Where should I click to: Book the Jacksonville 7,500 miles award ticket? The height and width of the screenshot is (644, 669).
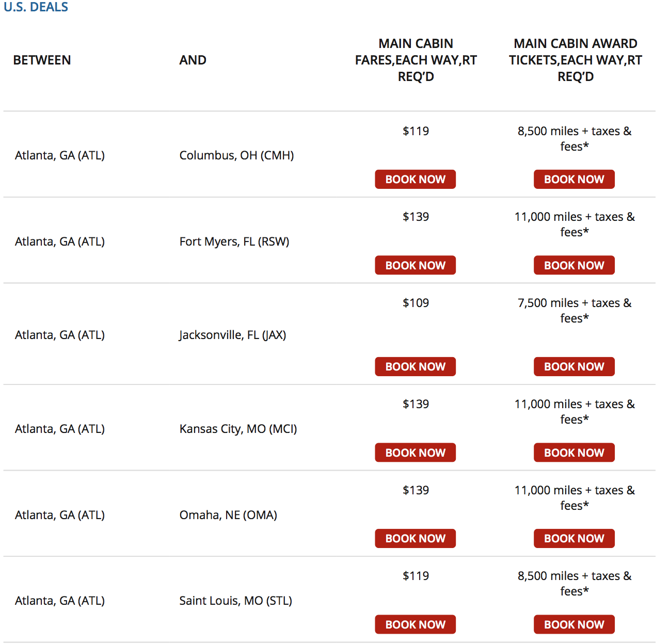pyautogui.click(x=574, y=366)
